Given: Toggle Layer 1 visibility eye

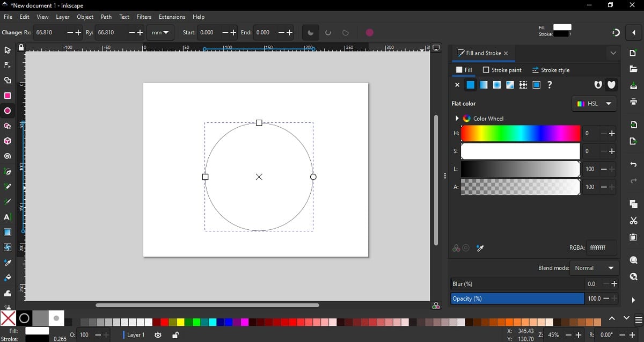Looking at the screenshot, I should coord(158,335).
